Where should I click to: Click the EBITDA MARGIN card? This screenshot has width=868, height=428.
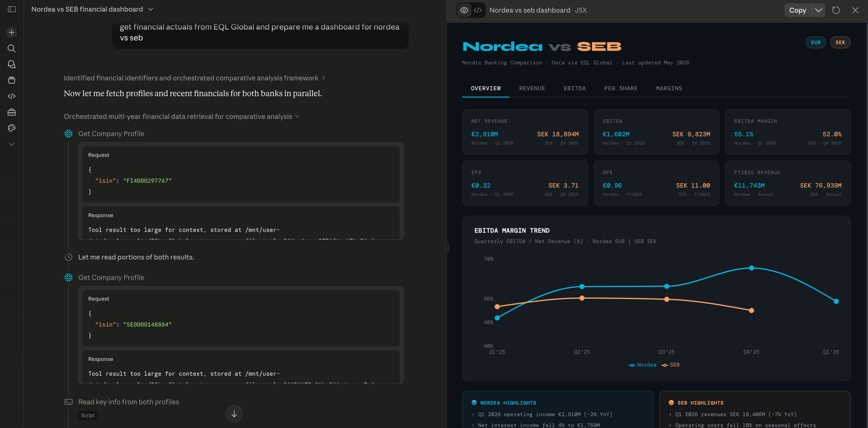(x=788, y=132)
